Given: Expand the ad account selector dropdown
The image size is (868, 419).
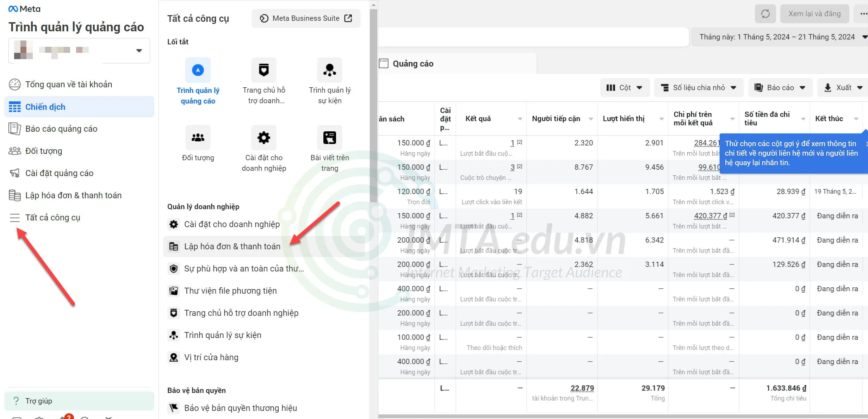Looking at the screenshot, I should point(138,50).
